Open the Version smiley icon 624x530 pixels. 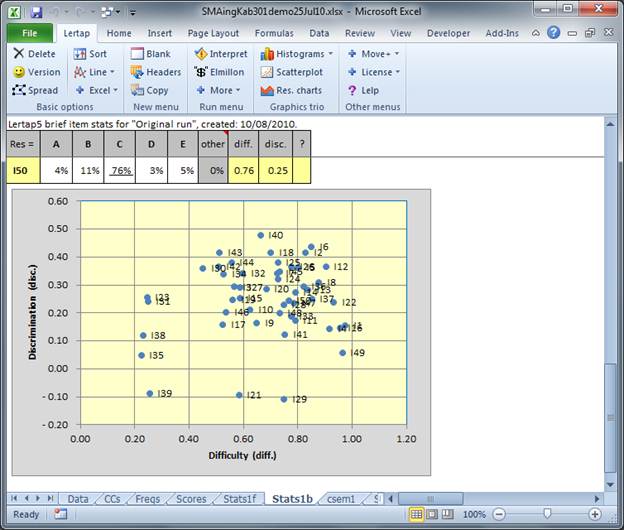(20, 72)
